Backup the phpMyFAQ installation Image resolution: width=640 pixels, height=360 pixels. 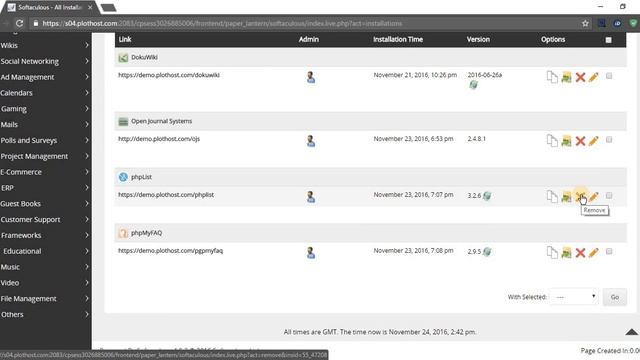[x=566, y=253]
